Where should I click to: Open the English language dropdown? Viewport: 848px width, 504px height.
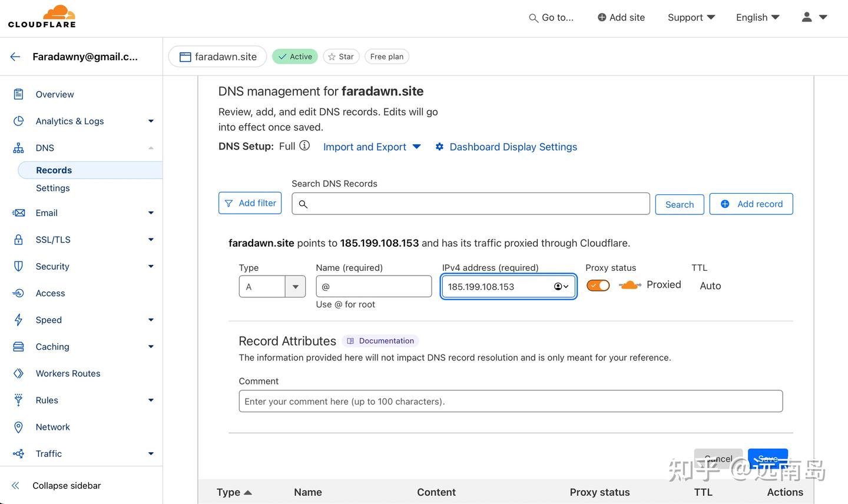[x=757, y=17]
